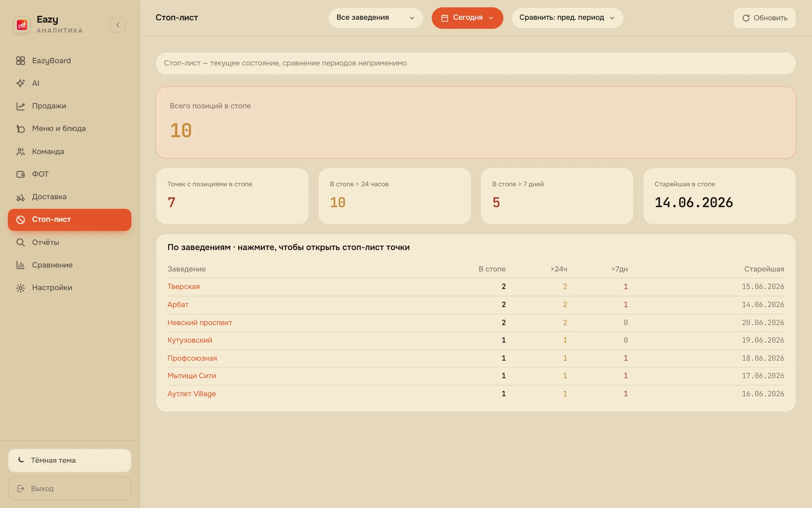Click the Выход logout icon

click(21, 488)
